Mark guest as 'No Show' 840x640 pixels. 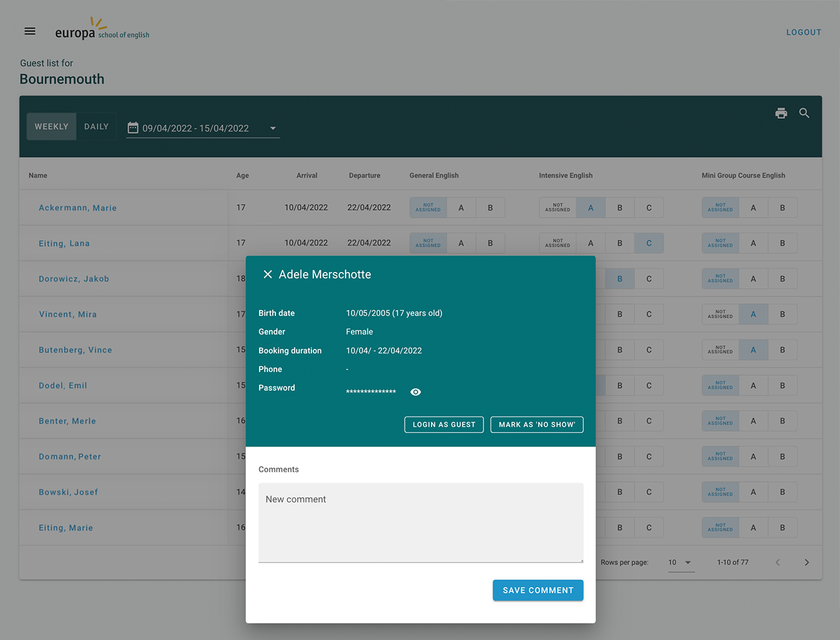[x=536, y=424]
